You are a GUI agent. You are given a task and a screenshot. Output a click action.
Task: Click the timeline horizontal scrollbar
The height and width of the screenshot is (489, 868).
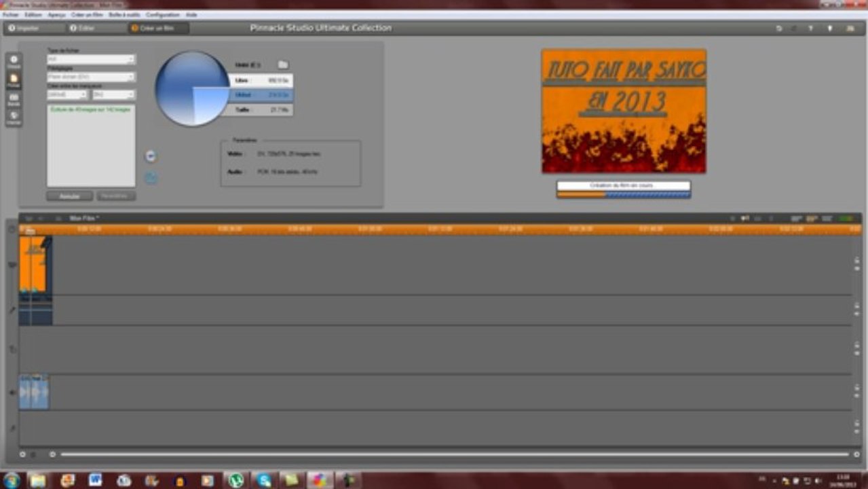[x=455, y=454]
